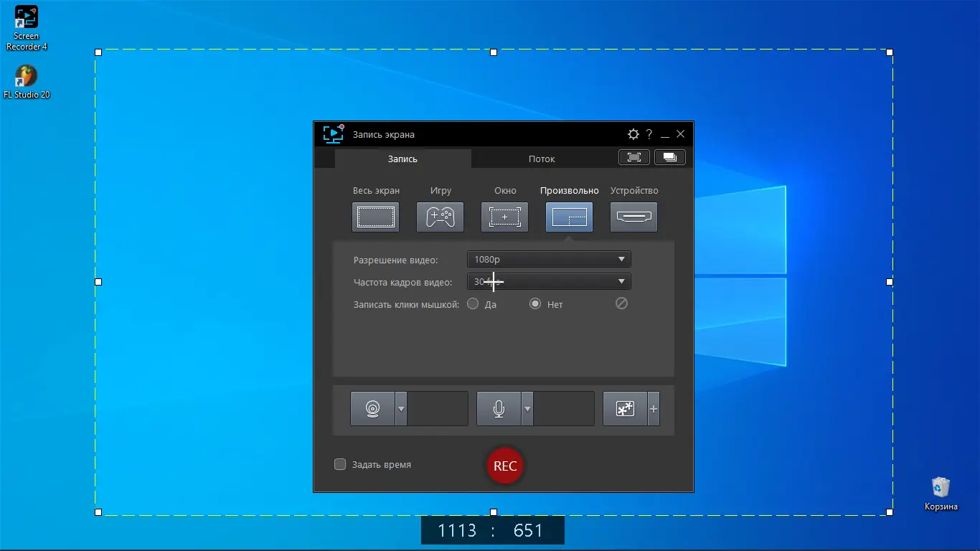Select Нет for recording mouse clicks
Screen dimensions: 980x551
(x=535, y=303)
